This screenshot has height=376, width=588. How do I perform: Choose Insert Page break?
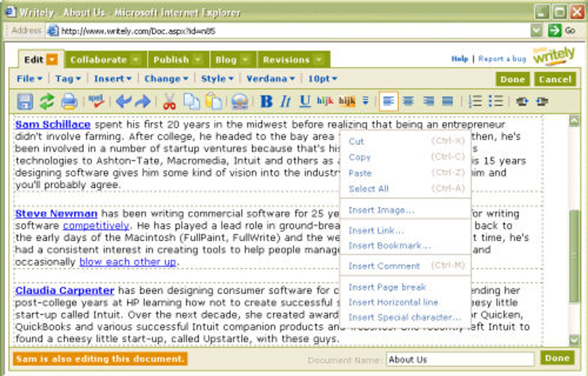(x=406, y=287)
